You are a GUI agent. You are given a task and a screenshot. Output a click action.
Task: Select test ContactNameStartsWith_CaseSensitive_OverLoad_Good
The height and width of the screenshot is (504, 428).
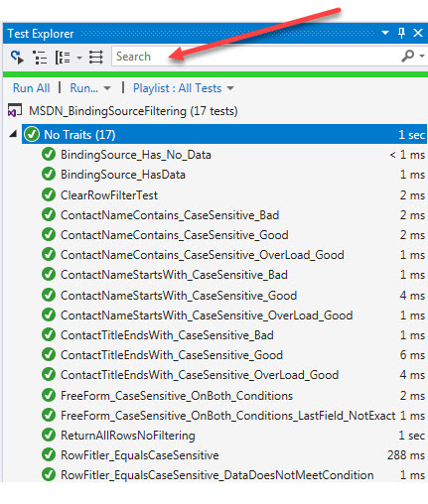[207, 315]
